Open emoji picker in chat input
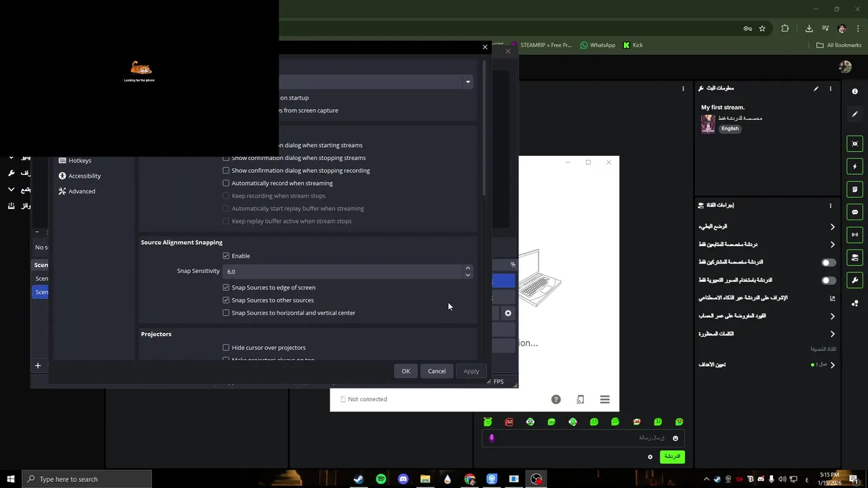 tap(675, 439)
